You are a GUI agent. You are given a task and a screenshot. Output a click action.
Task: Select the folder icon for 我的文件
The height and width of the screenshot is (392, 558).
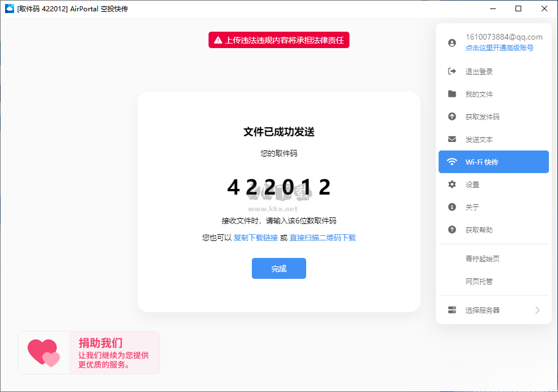coord(452,94)
